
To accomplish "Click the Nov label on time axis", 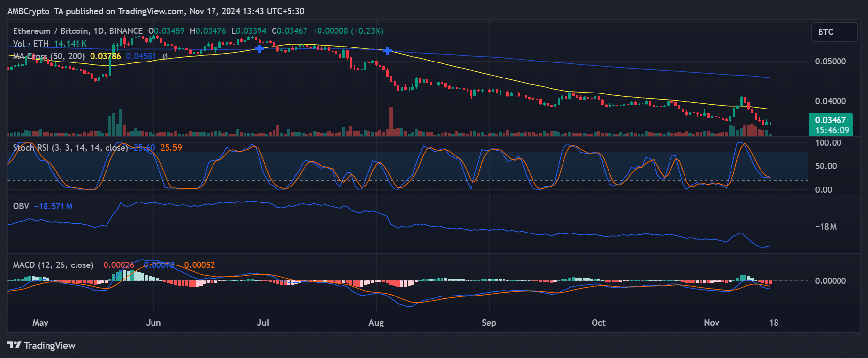I will click(x=712, y=323).
